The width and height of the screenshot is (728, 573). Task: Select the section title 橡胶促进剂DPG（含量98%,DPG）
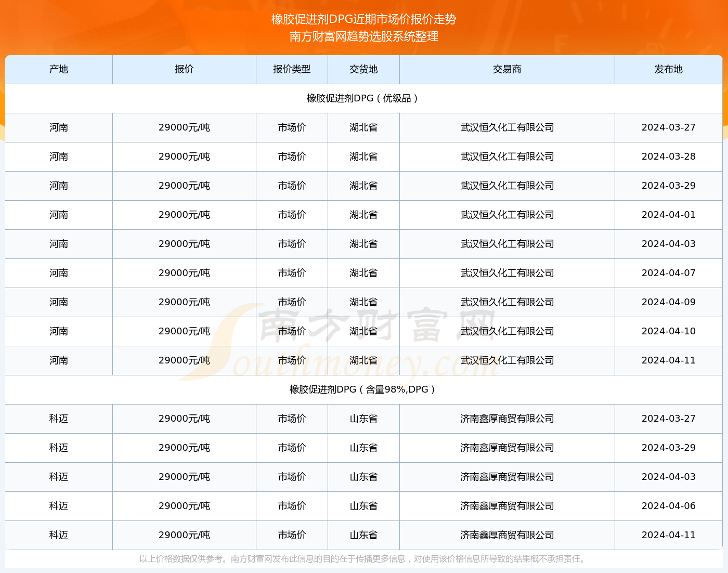[363, 389]
